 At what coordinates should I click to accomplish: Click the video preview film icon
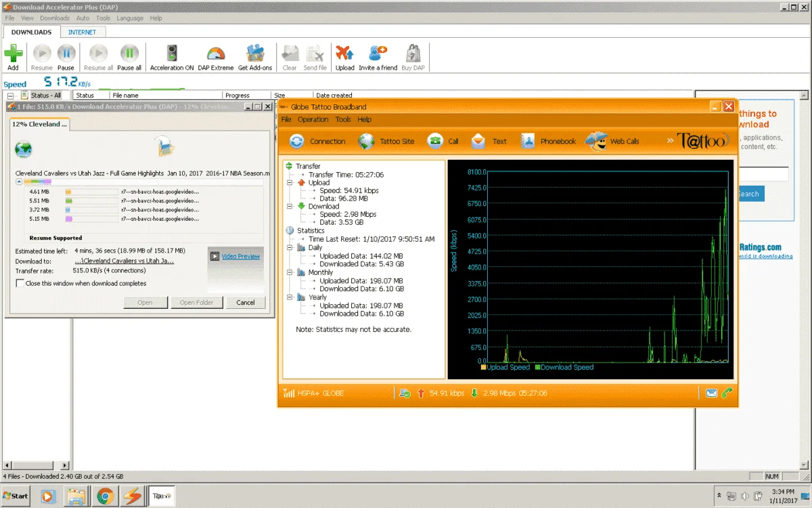(x=215, y=257)
